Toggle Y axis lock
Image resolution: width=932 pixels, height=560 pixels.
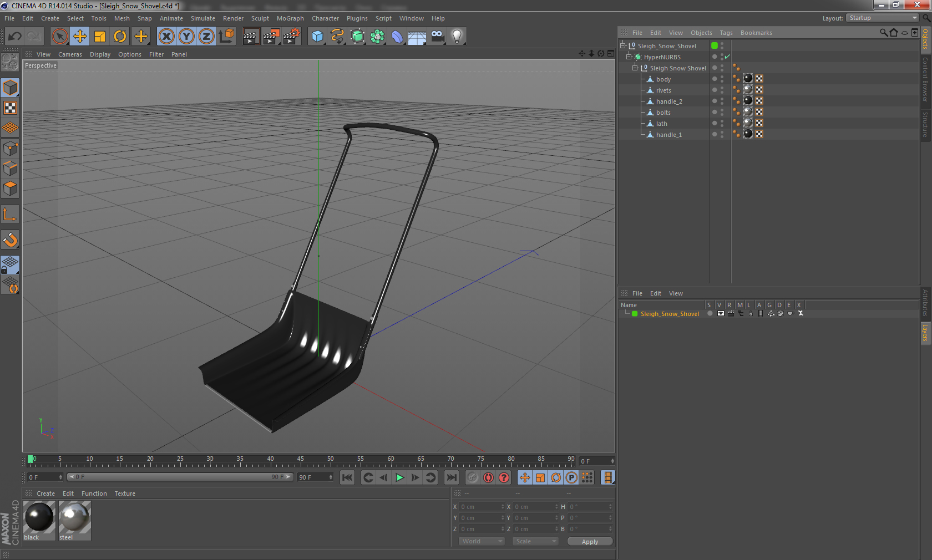click(x=186, y=37)
